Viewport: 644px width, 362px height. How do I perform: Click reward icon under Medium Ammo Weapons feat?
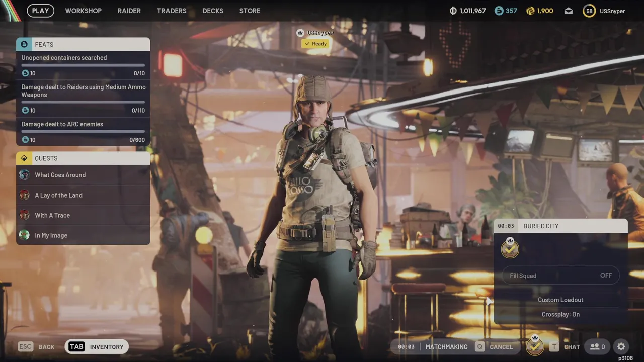(x=25, y=110)
